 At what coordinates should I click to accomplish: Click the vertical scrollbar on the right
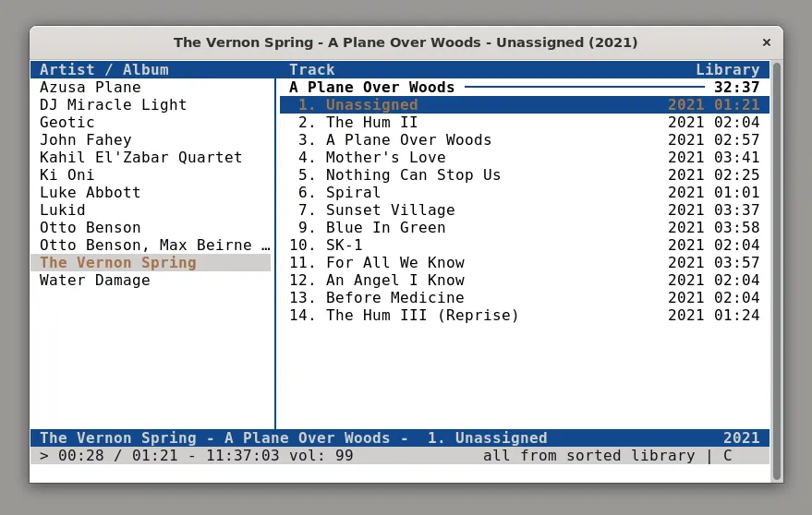click(776, 268)
